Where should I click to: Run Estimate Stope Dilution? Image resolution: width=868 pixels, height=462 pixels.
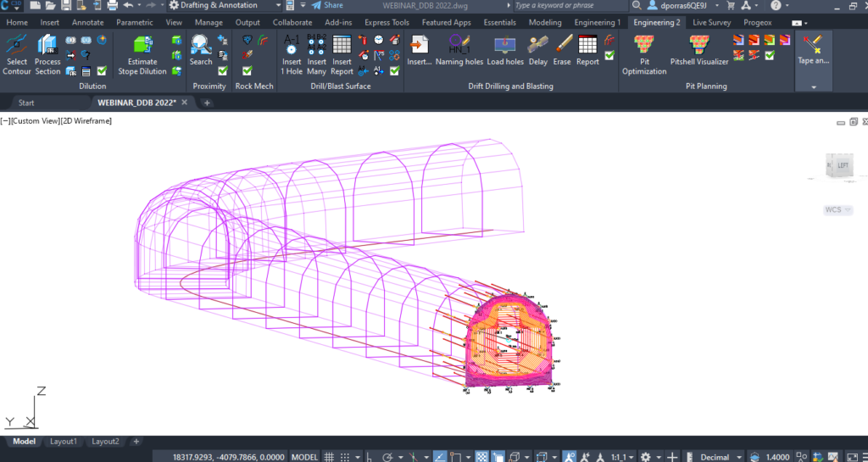[x=142, y=54]
